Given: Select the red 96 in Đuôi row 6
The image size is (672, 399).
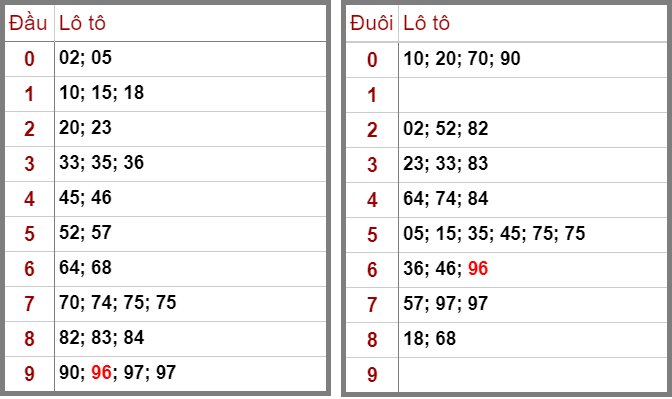Looking at the screenshot, I should 478,268.
